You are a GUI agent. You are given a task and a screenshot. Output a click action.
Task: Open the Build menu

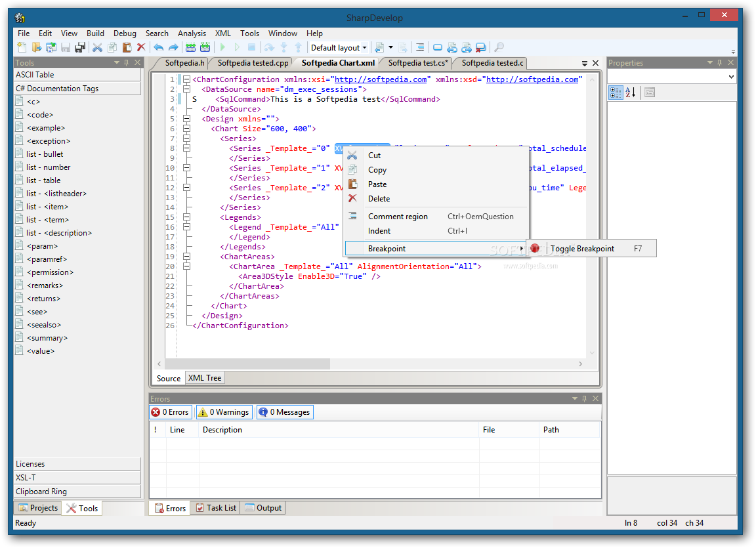[95, 33]
